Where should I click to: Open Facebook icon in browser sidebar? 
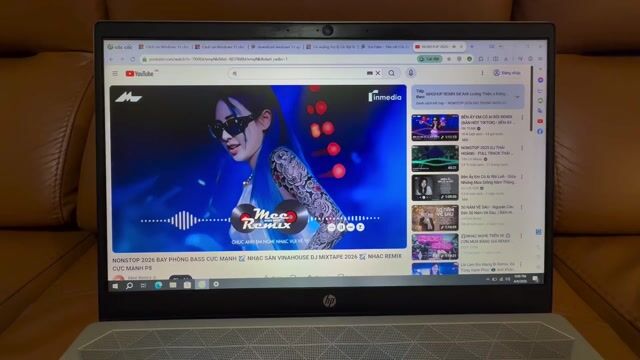(x=540, y=131)
